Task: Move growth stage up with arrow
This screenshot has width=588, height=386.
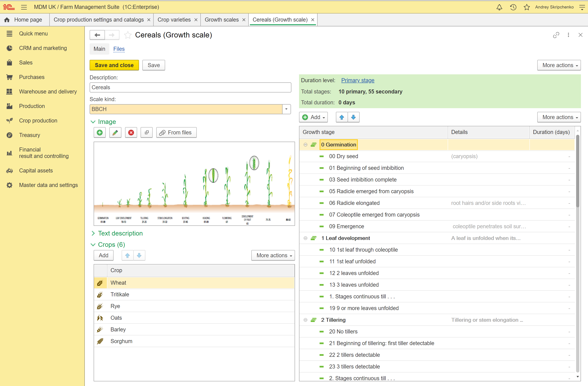Action: [342, 117]
